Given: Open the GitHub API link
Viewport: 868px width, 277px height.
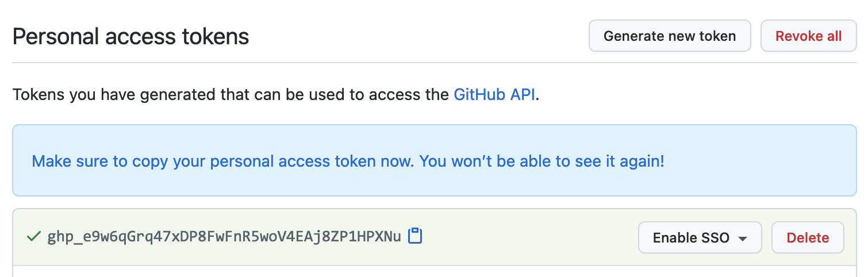Looking at the screenshot, I should [x=496, y=94].
